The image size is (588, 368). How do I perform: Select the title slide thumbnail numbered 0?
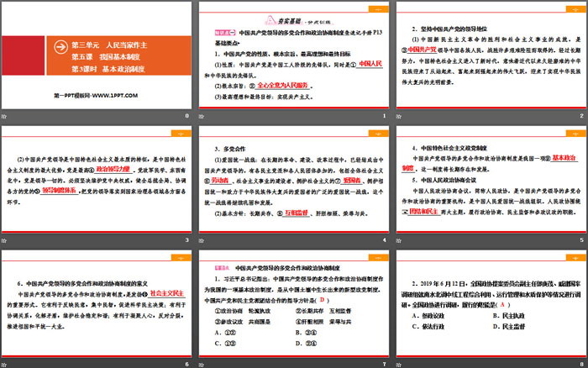[97, 55]
